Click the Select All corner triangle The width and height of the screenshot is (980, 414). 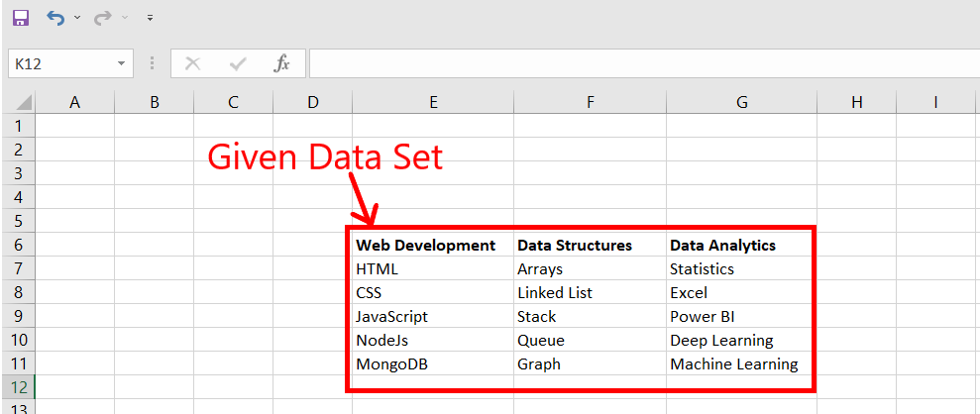(23, 102)
